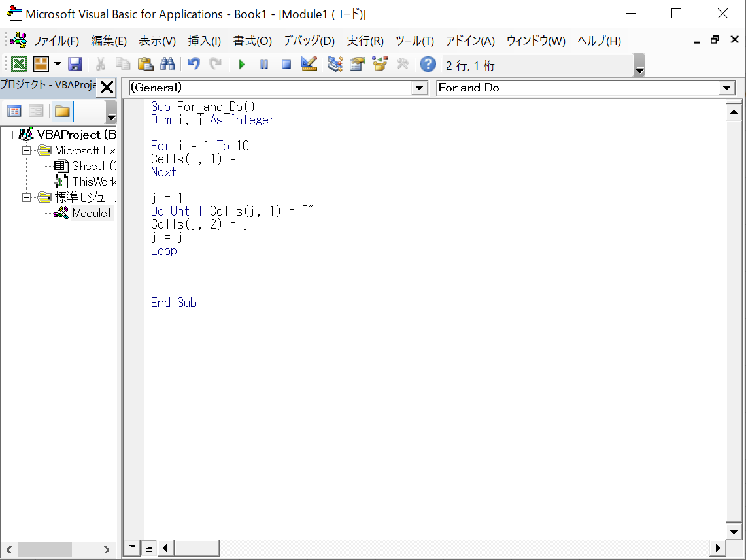The image size is (746, 560).
Task: Click the Cut scissors icon
Action: [x=101, y=63]
